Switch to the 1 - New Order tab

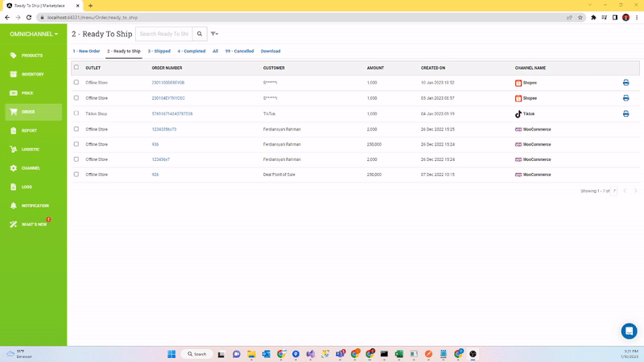coord(86,51)
